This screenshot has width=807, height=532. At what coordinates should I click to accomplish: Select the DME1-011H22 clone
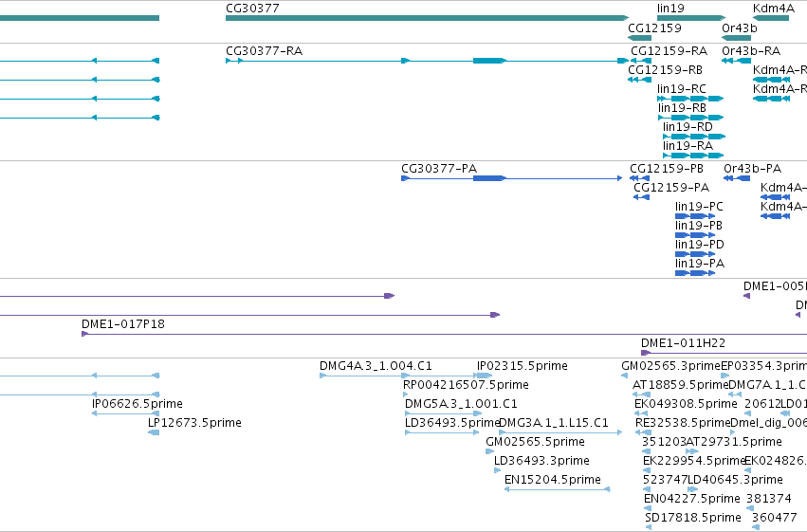(x=724, y=354)
